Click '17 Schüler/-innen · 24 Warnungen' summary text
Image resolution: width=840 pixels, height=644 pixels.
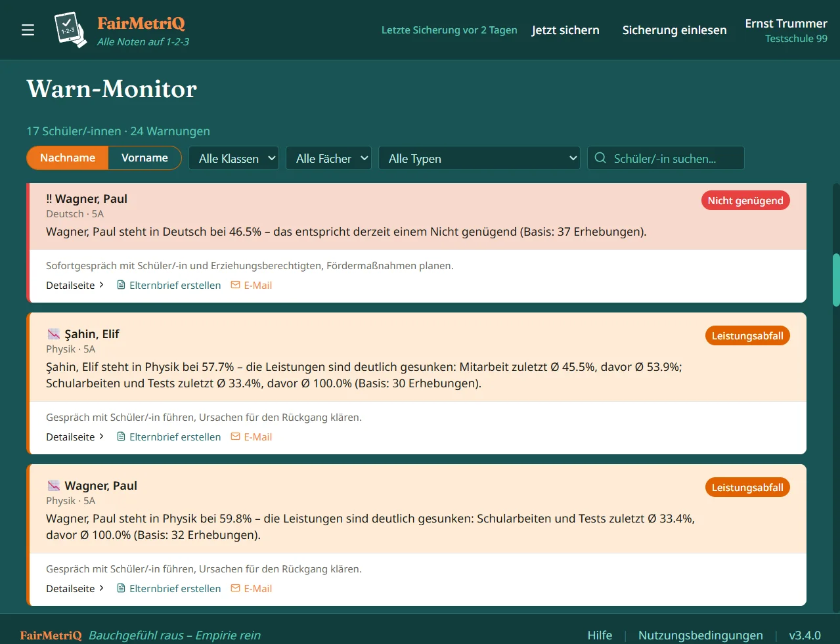pos(118,131)
